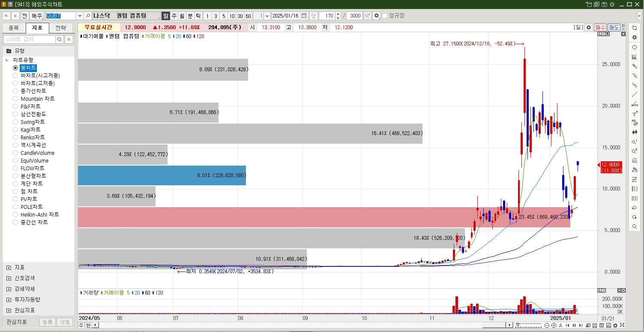The image size is (644, 332).
Task: Select P&F차트 chart type
Action: point(15,106)
